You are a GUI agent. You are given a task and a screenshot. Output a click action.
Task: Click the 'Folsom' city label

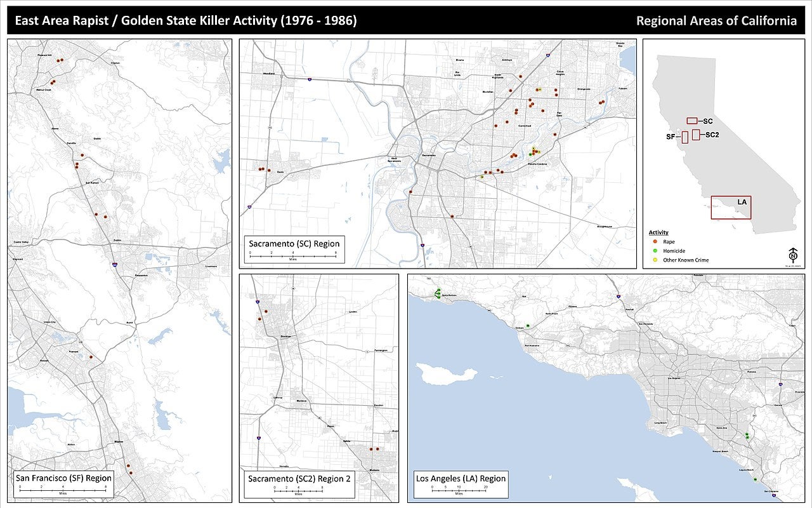point(623,88)
